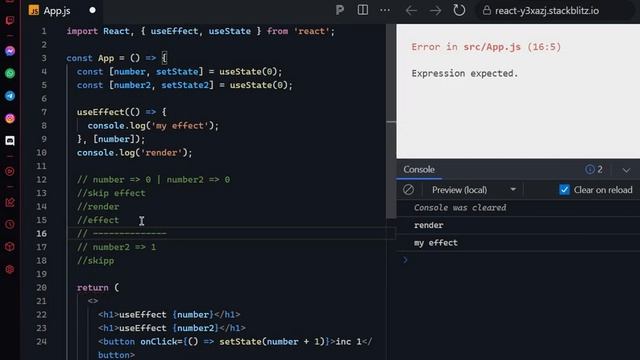Open the white chat icon in sidebar
This screenshot has width=640, height=360.
click(10, 141)
